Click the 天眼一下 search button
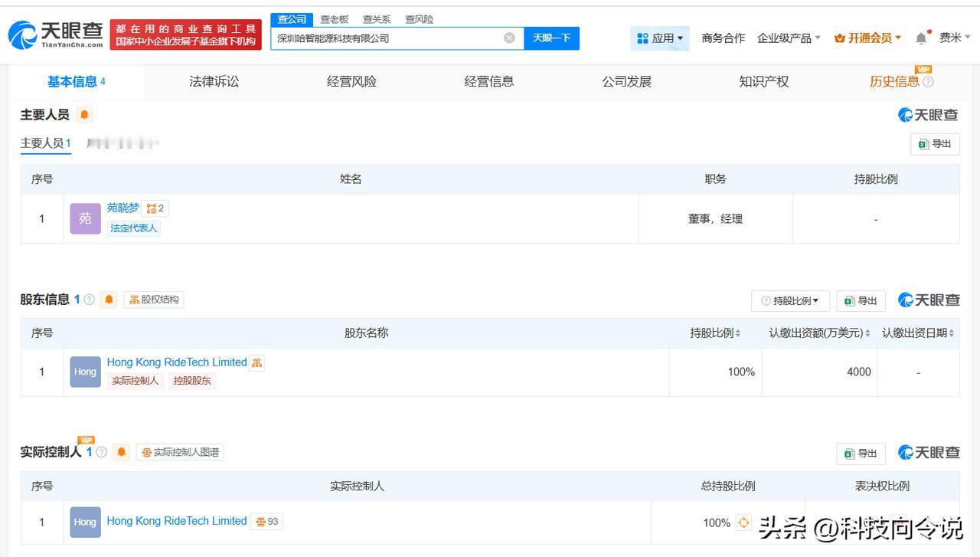 point(551,38)
